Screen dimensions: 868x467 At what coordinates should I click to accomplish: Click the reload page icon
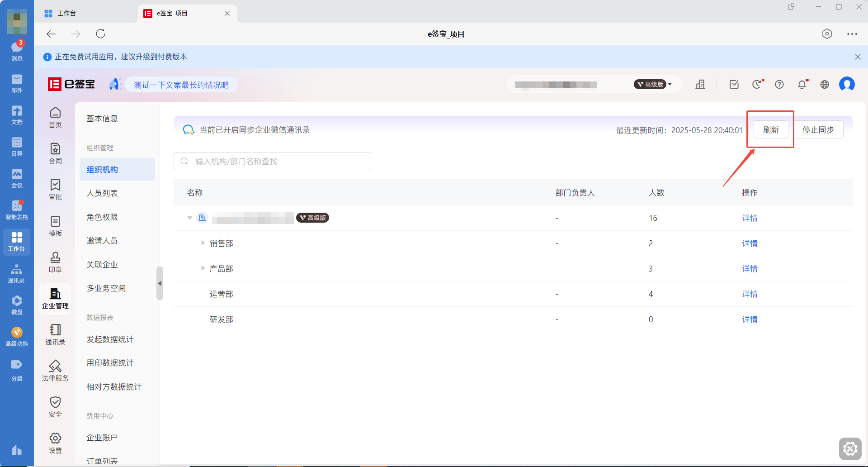coord(100,34)
